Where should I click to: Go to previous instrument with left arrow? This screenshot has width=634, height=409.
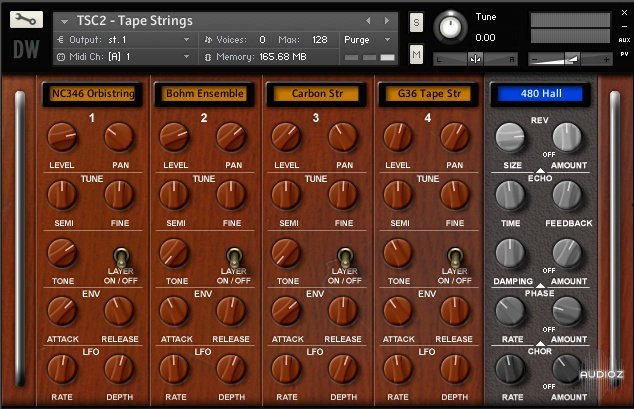368,21
